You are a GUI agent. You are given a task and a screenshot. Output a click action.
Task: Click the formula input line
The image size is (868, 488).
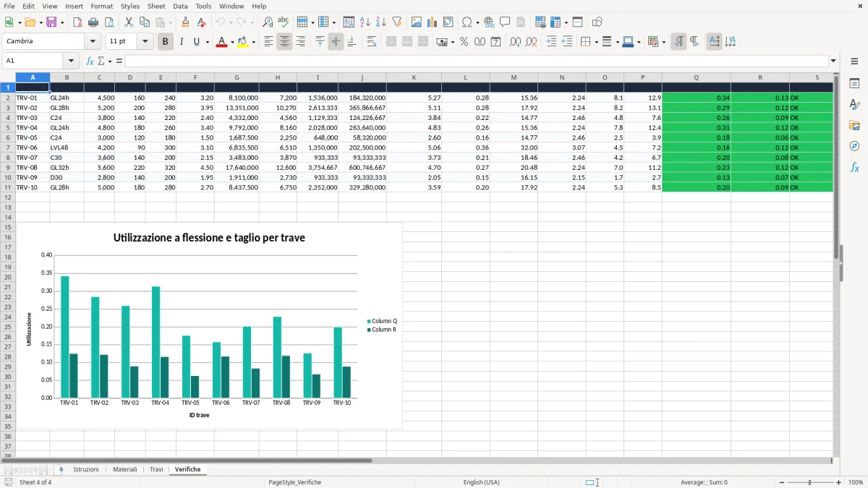[x=477, y=61]
